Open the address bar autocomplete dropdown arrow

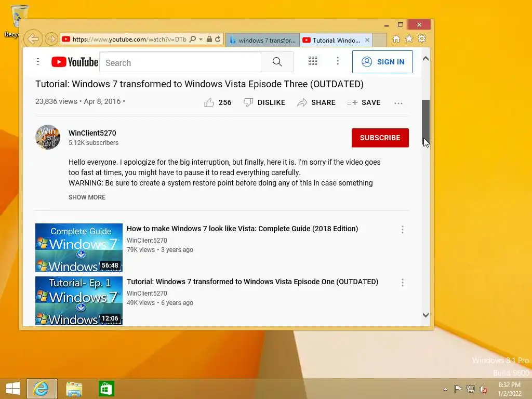[x=201, y=39]
